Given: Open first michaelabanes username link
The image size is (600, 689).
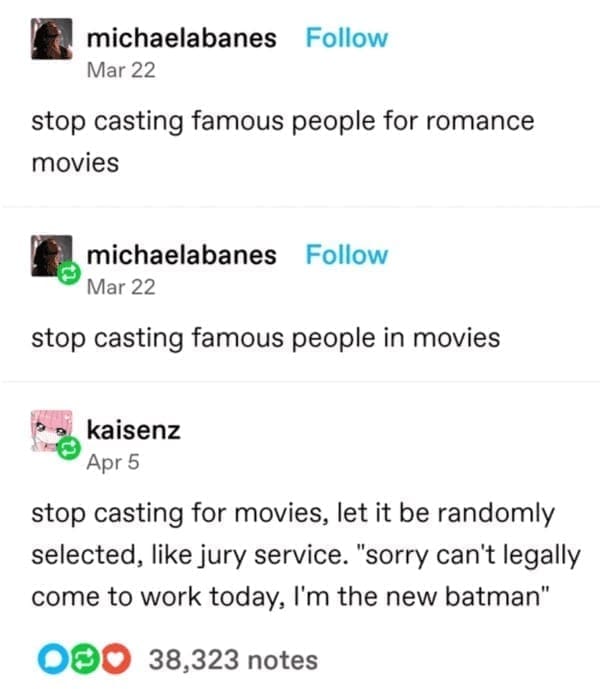Looking at the screenshot, I should click(x=182, y=38).
